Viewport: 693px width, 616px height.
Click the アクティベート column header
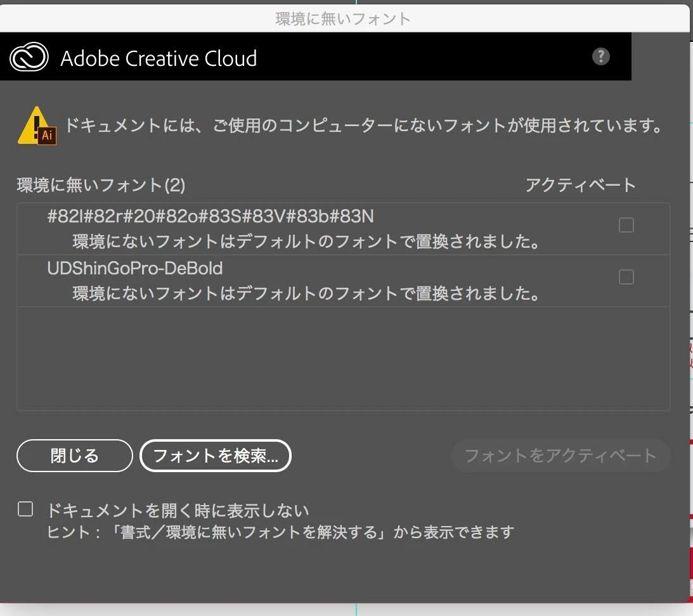click(580, 184)
